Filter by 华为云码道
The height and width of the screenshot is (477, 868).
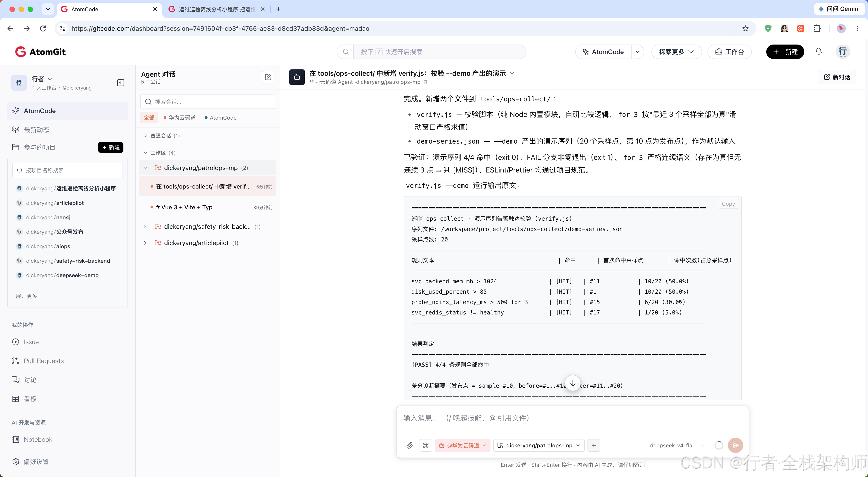click(x=180, y=118)
